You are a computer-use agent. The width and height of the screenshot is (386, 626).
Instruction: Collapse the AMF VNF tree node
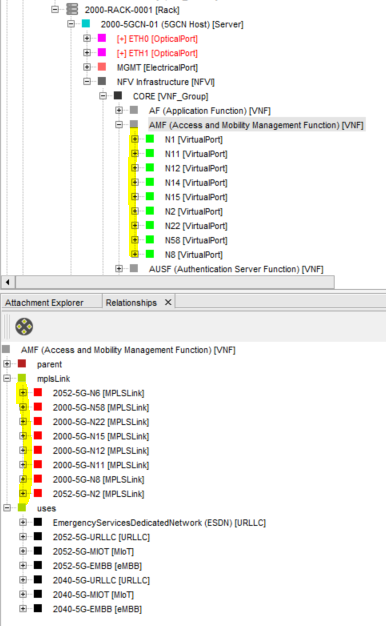pyautogui.click(x=119, y=125)
